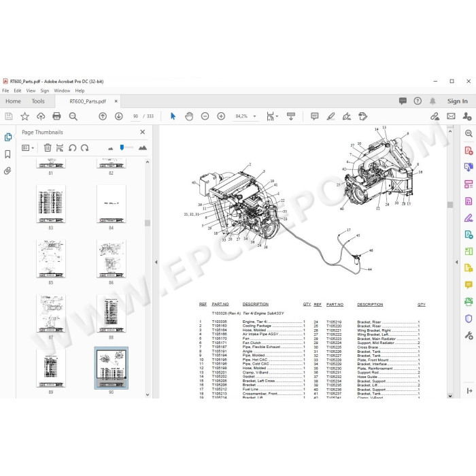This screenshot has height=476, width=476.
Task: Open chat bubble icon near Sign In
Action: (403, 101)
